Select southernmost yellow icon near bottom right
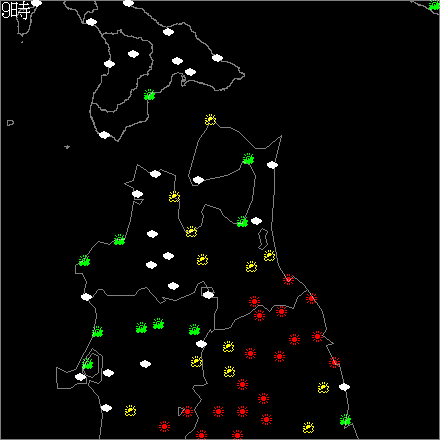The image size is (440, 440). click(x=308, y=427)
